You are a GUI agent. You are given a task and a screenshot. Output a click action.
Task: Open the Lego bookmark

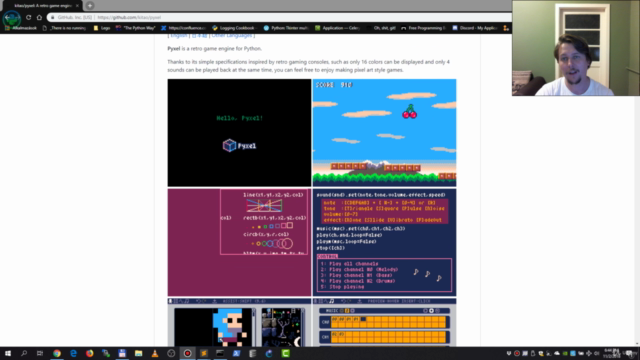tap(102, 28)
